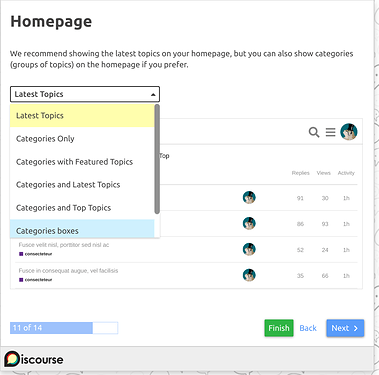The height and width of the screenshot is (375, 379).
Task: Click the search magnifier icon in the preview
Action: point(314,132)
